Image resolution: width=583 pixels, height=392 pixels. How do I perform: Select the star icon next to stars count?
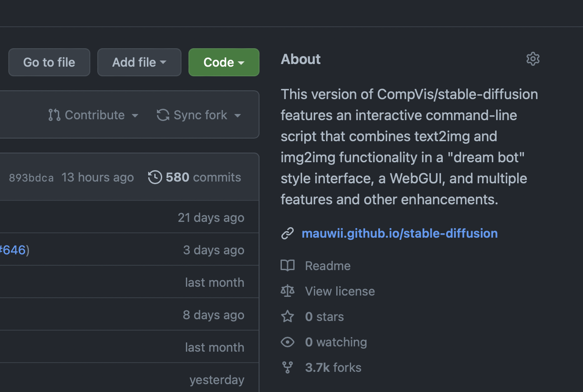[288, 317]
